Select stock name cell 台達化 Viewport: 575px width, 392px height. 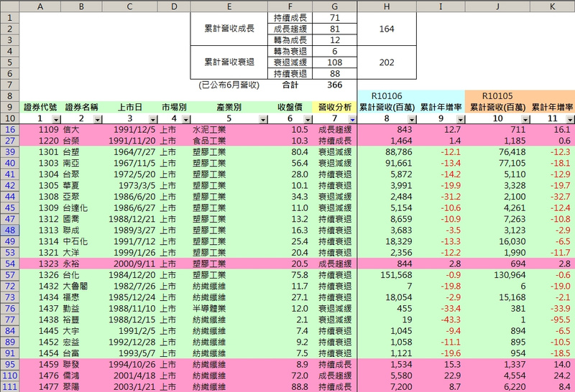click(81, 208)
